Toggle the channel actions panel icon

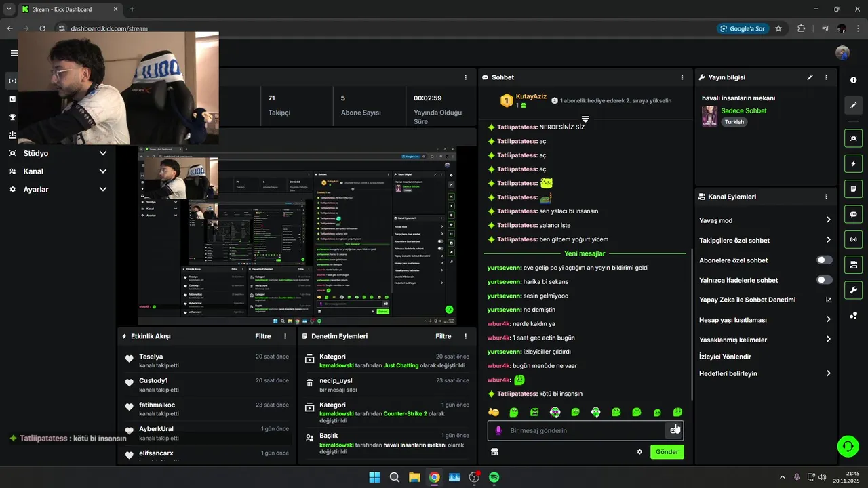[x=853, y=264]
